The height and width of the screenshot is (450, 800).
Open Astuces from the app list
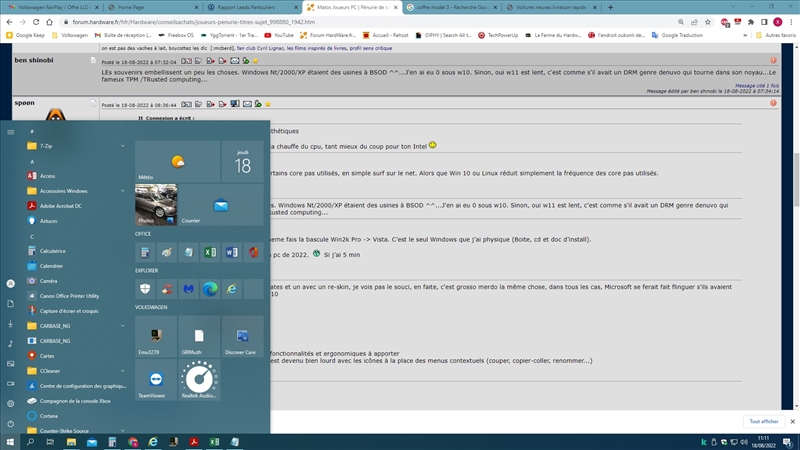coord(77,221)
